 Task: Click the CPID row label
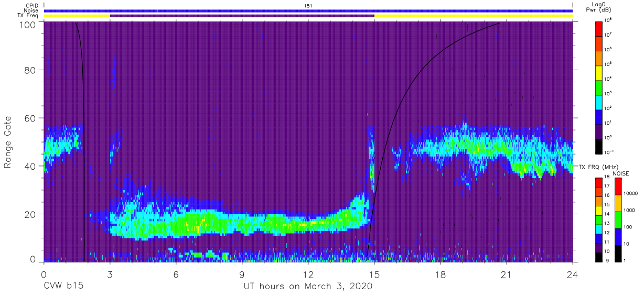pyautogui.click(x=32, y=6)
